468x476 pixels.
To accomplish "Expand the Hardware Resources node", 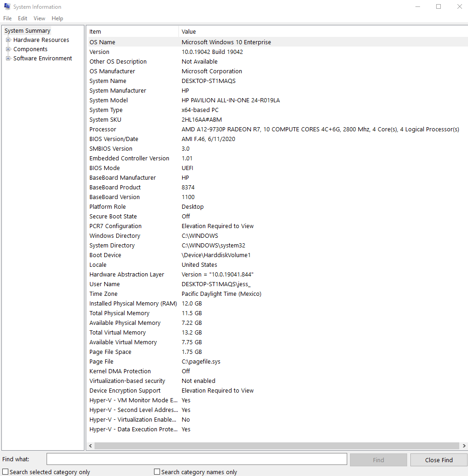I will pyautogui.click(x=8, y=40).
